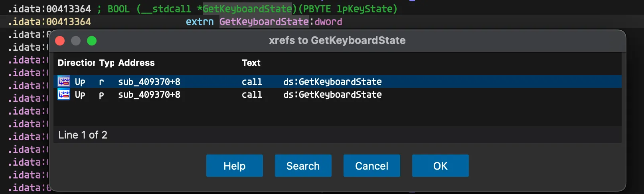Sort by the Address column header
Image resolution: width=644 pixels, height=194 pixels.
136,63
